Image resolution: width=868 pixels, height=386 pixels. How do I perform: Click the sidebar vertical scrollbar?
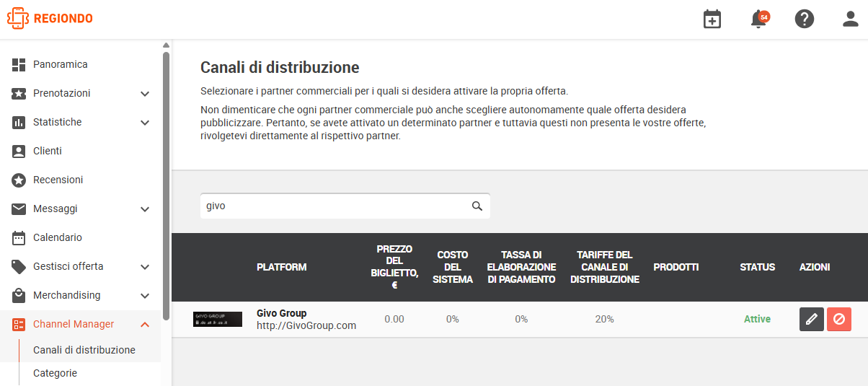coord(166,188)
